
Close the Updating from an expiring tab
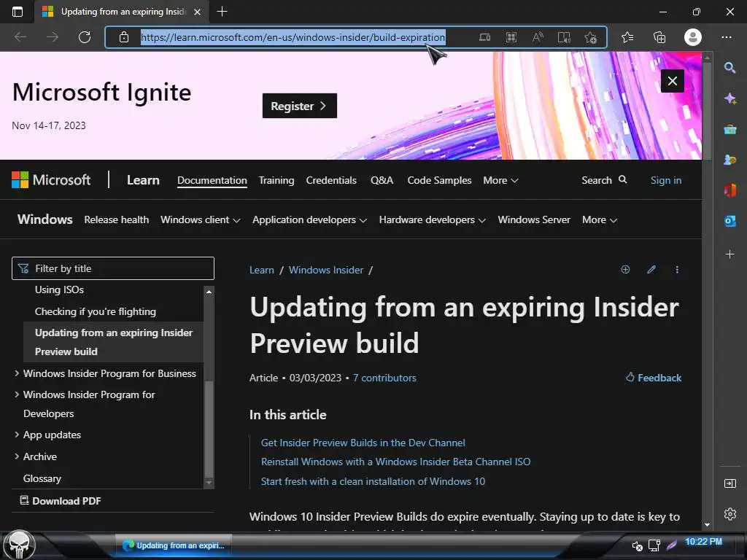click(x=197, y=12)
